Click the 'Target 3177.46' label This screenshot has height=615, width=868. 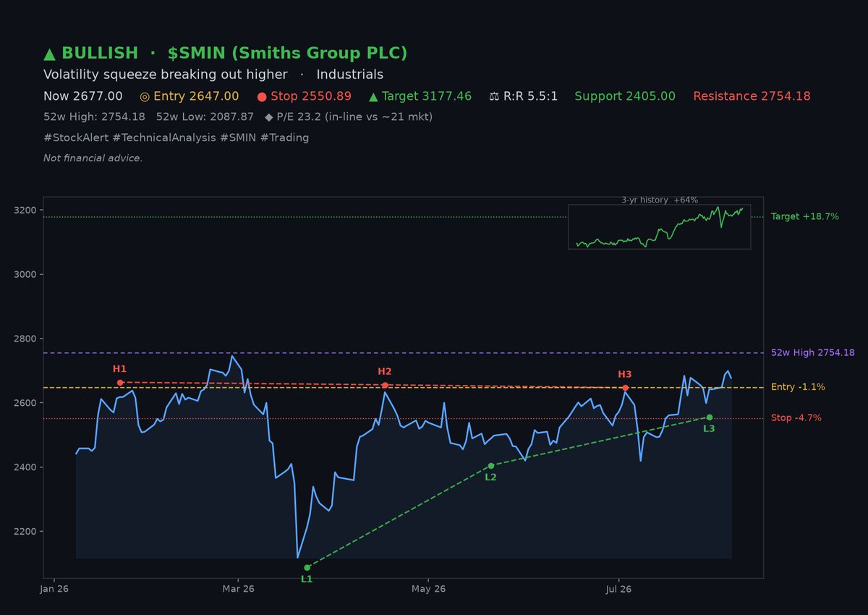[x=427, y=96]
